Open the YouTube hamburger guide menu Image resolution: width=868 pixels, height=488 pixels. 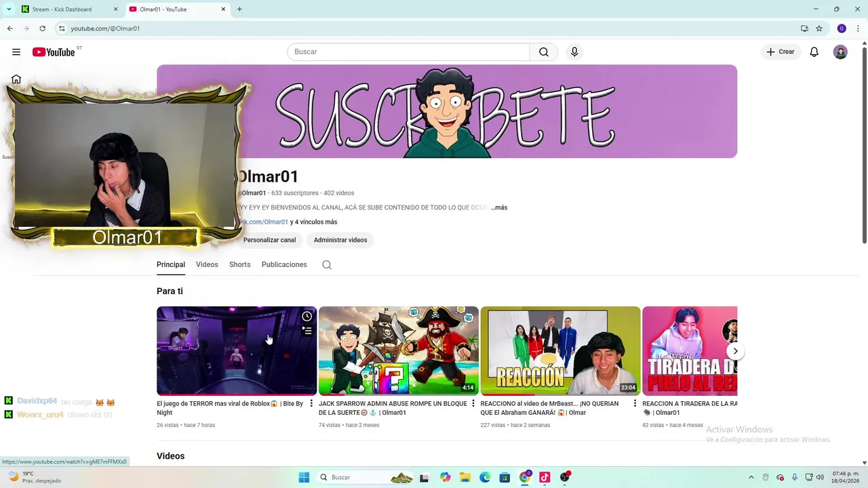click(x=16, y=52)
